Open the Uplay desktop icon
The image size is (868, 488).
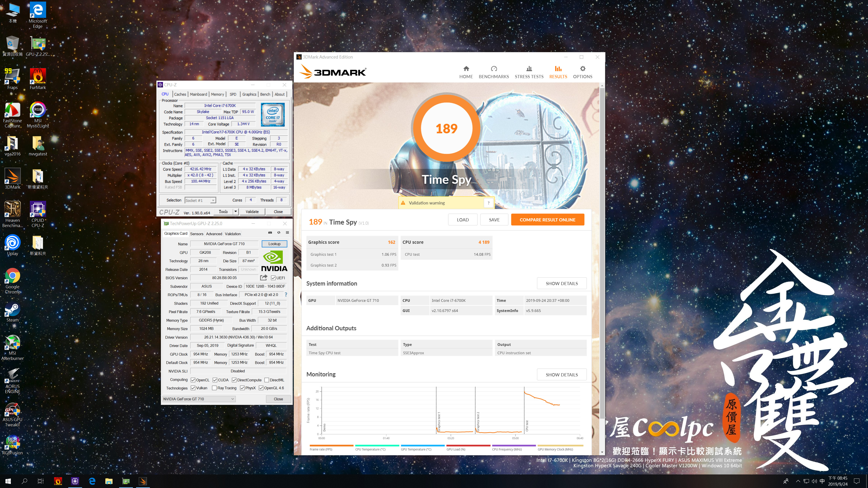click(x=12, y=246)
